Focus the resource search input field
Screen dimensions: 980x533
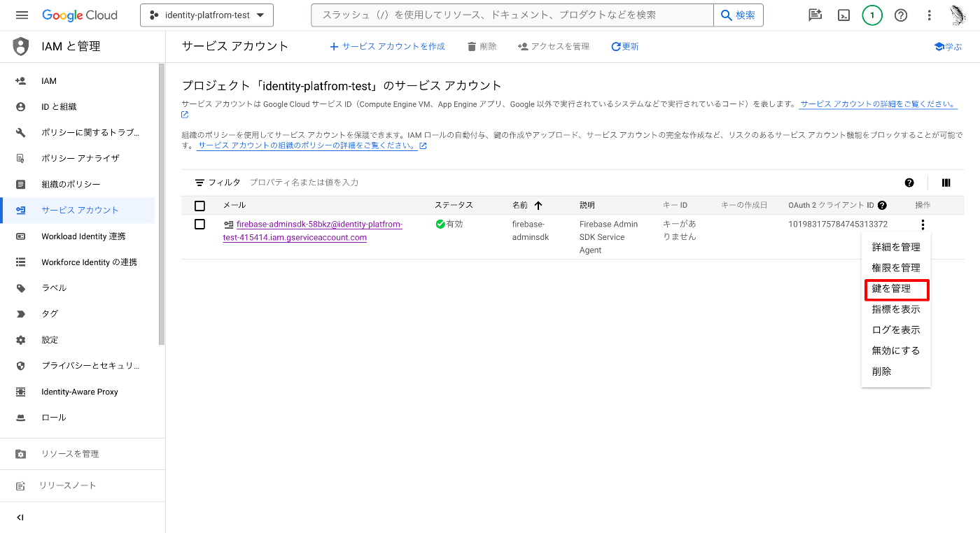(x=512, y=15)
